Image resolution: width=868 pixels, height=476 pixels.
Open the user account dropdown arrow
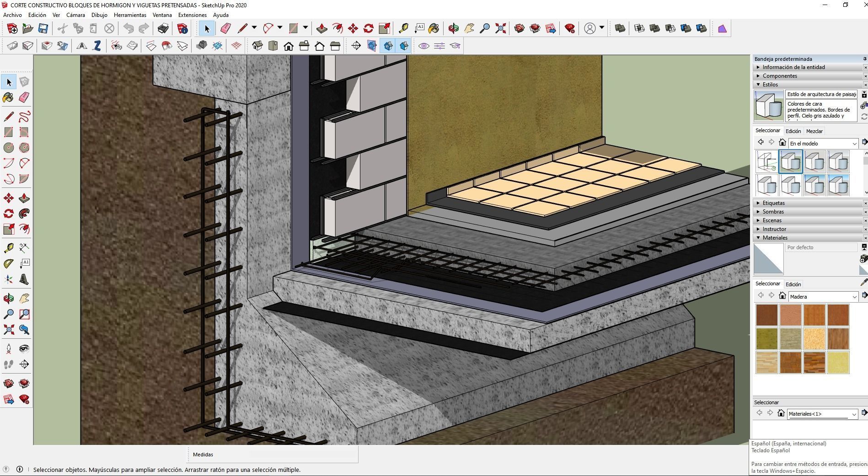[602, 28]
